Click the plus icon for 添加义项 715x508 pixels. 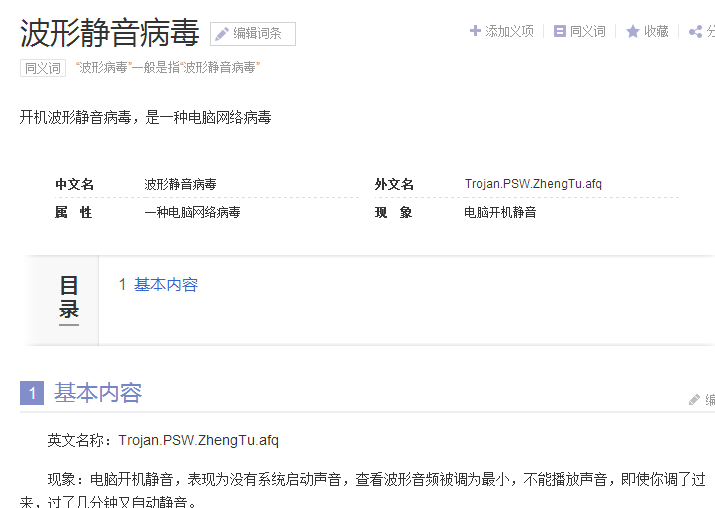tap(475, 31)
